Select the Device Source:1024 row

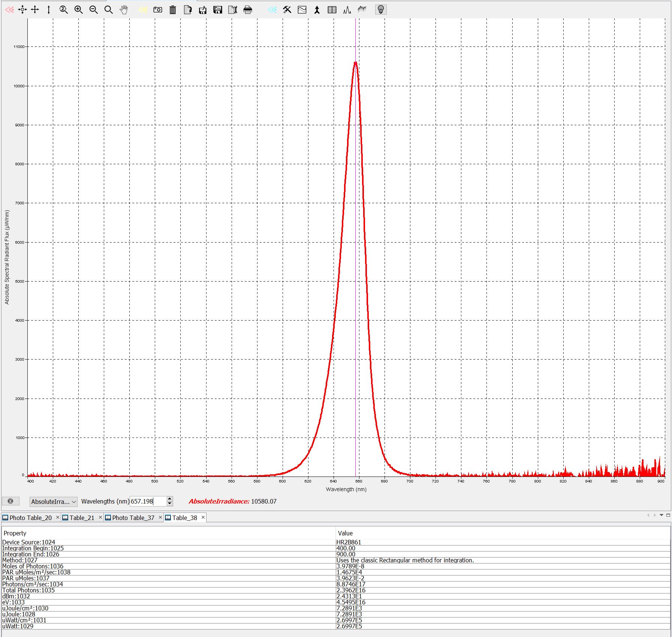click(336, 542)
